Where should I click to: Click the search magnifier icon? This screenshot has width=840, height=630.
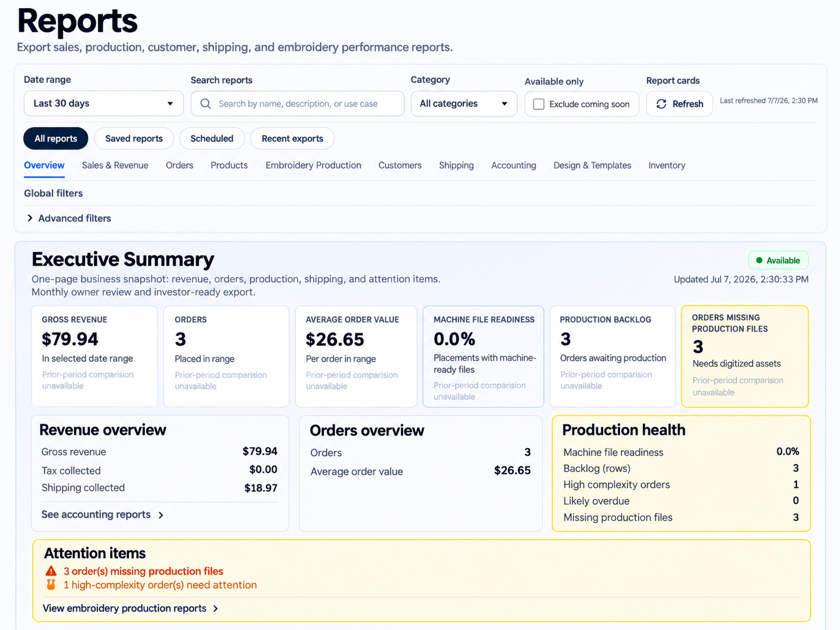205,104
